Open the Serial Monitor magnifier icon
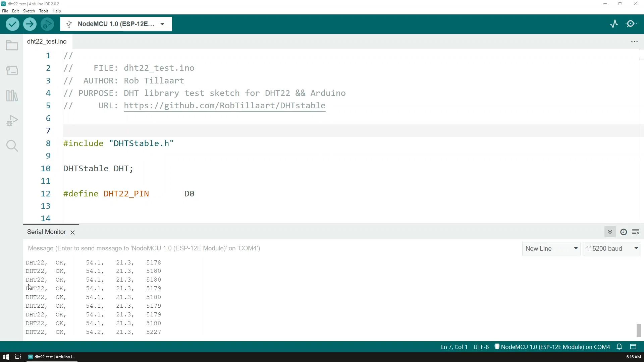The image size is (644, 362). pos(632,24)
